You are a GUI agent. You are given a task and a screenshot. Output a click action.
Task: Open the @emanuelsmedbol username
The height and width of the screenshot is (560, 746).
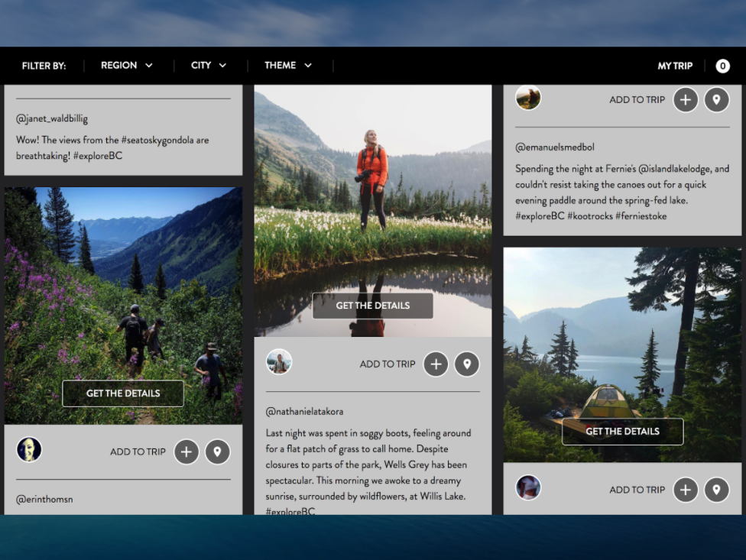555,147
